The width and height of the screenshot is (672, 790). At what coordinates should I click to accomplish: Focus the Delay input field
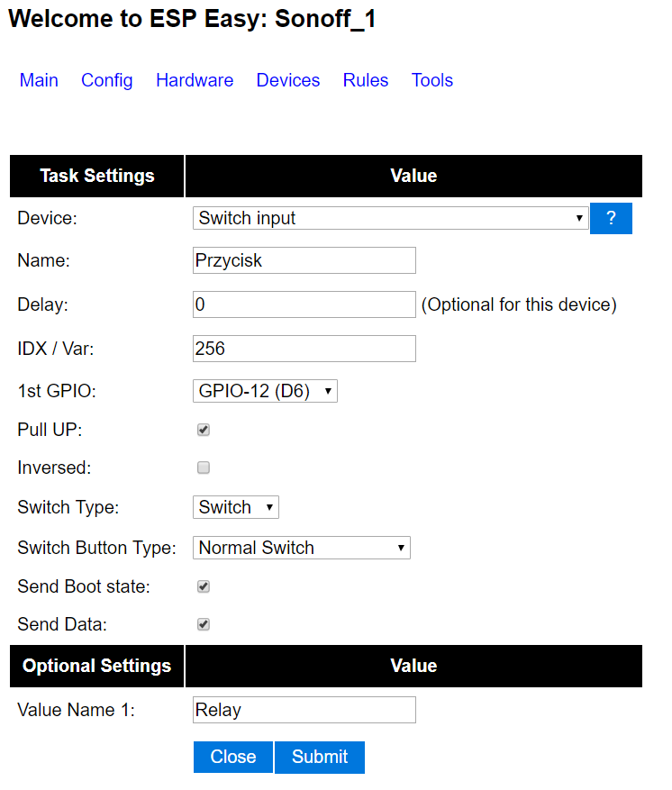click(x=304, y=304)
